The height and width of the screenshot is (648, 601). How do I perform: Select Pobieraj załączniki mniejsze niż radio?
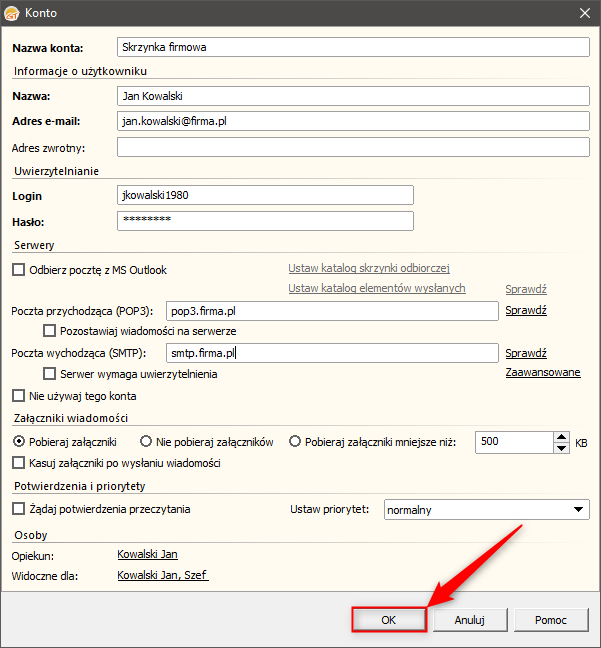[295, 442]
